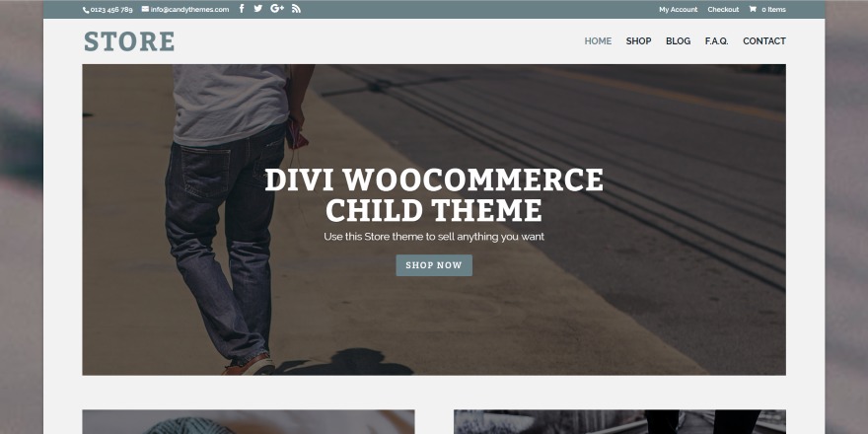This screenshot has height=434, width=868.
Task: Click the hero banner heading text
Action: (x=434, y=195)
